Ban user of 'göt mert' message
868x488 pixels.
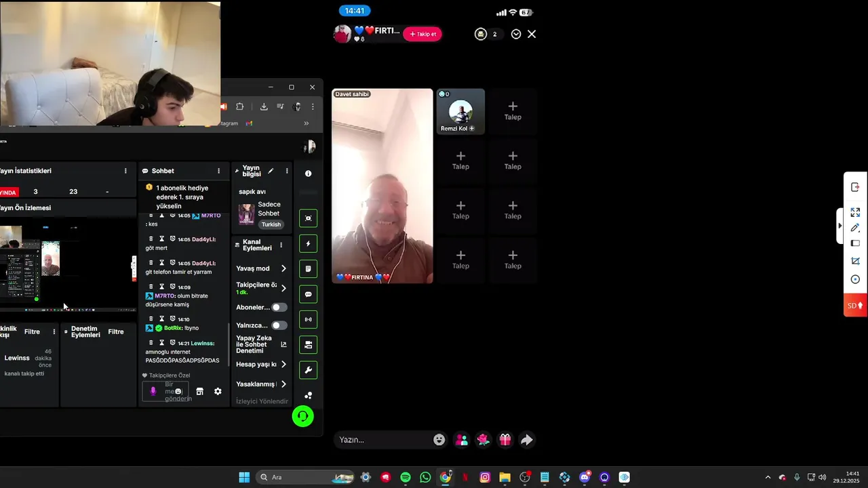coord(173,239)
